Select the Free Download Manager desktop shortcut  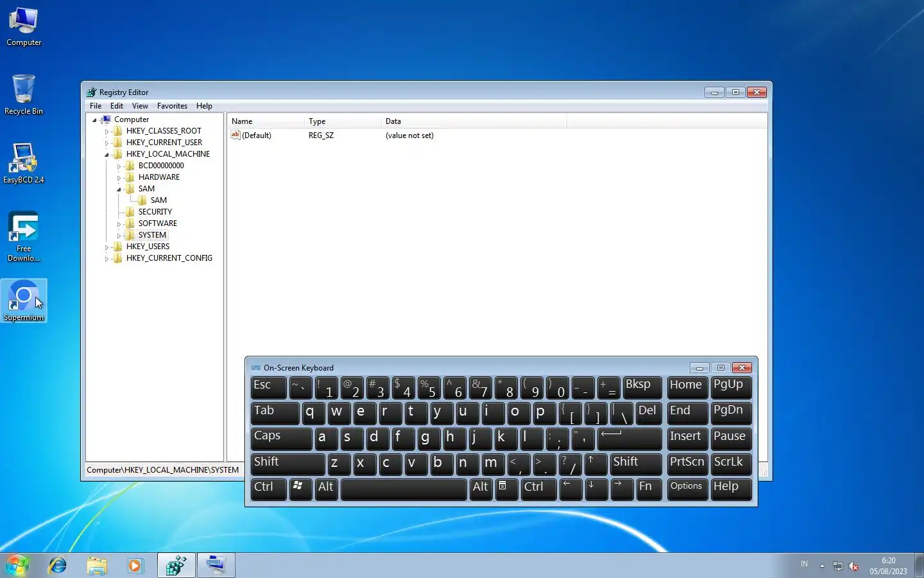(x=24, y=236)
